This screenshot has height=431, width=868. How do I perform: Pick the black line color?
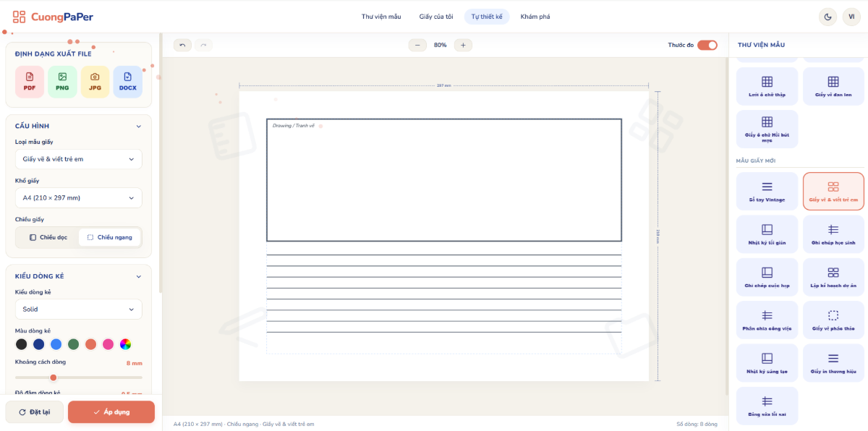(22, 344)
